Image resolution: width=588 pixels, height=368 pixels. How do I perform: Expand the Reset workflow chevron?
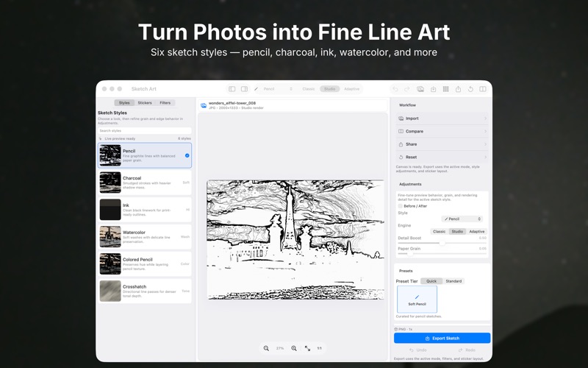tap(485, 158)
